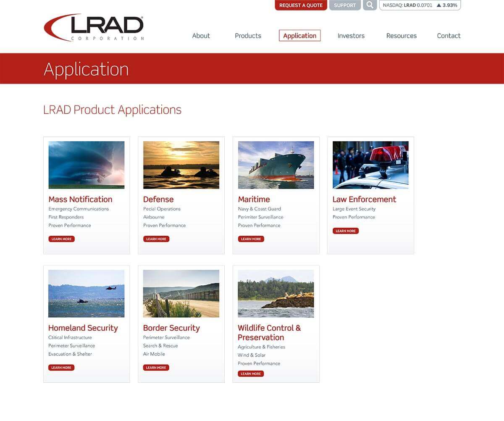The height and width of the screenshot is (421, 504).
Task: Select the Pecial Operations text
Action: (x=162, y=209)
